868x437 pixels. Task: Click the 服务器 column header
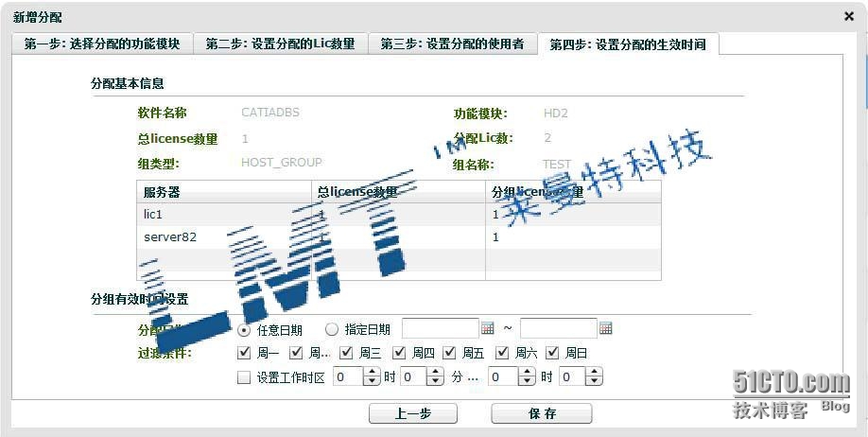coord(224,192)
